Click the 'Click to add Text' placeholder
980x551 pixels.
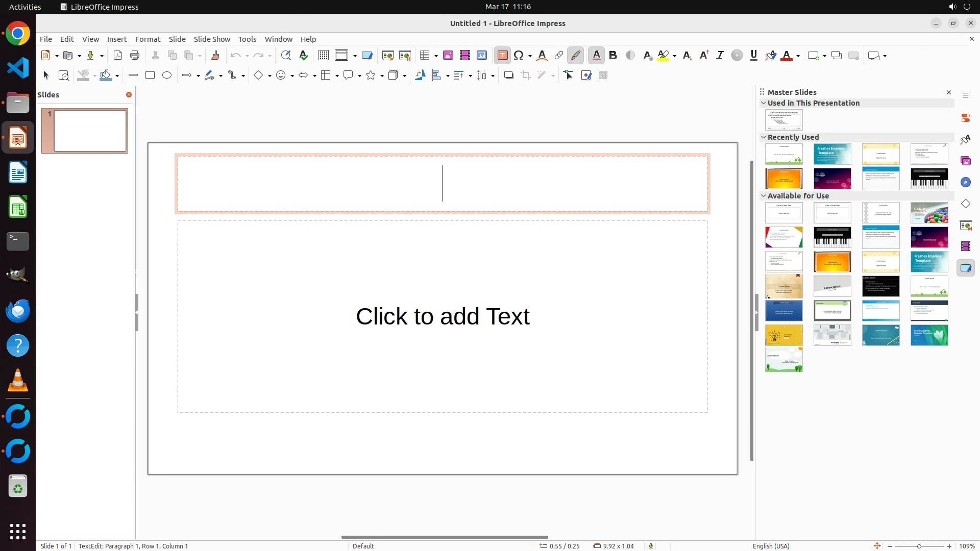click(x=443, y=316)
